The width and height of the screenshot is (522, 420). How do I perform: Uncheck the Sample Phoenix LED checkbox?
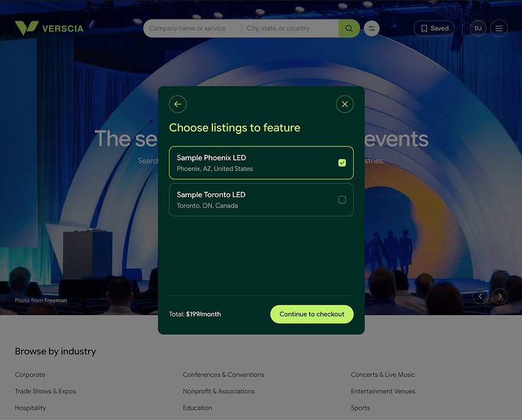(342, 163)
